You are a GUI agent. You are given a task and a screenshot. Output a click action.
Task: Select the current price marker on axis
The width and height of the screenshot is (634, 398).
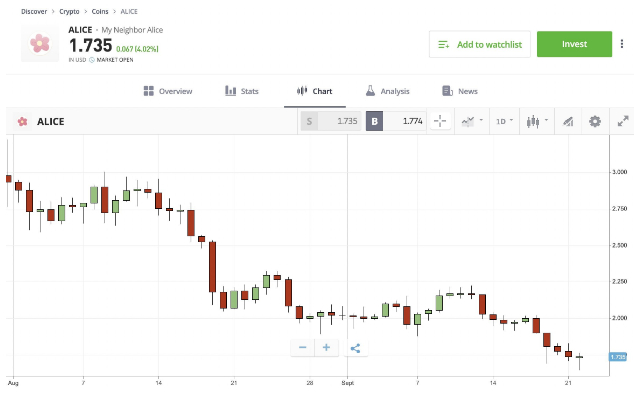618,357
